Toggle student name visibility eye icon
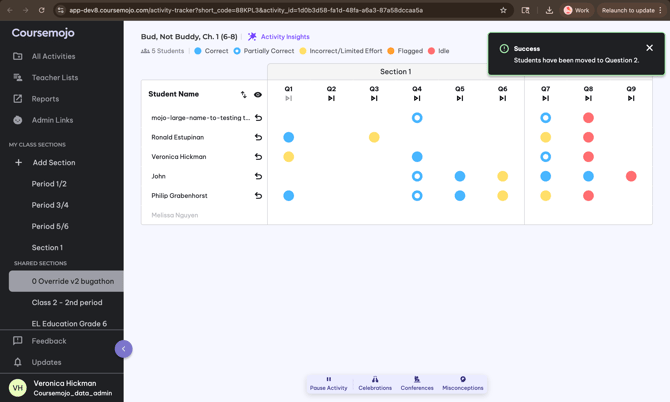This screenshot has height=402, width=670. point(258,95)
